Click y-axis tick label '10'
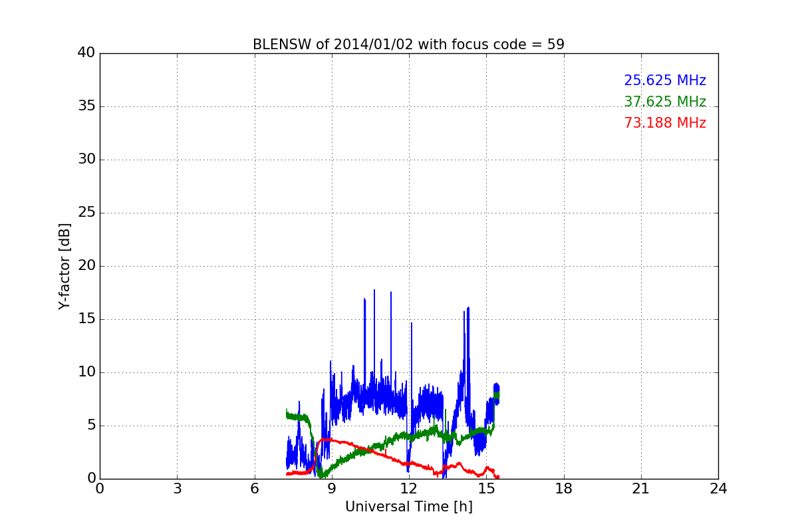This screenshot has height=532, width=798. click(x=86, y=372)
